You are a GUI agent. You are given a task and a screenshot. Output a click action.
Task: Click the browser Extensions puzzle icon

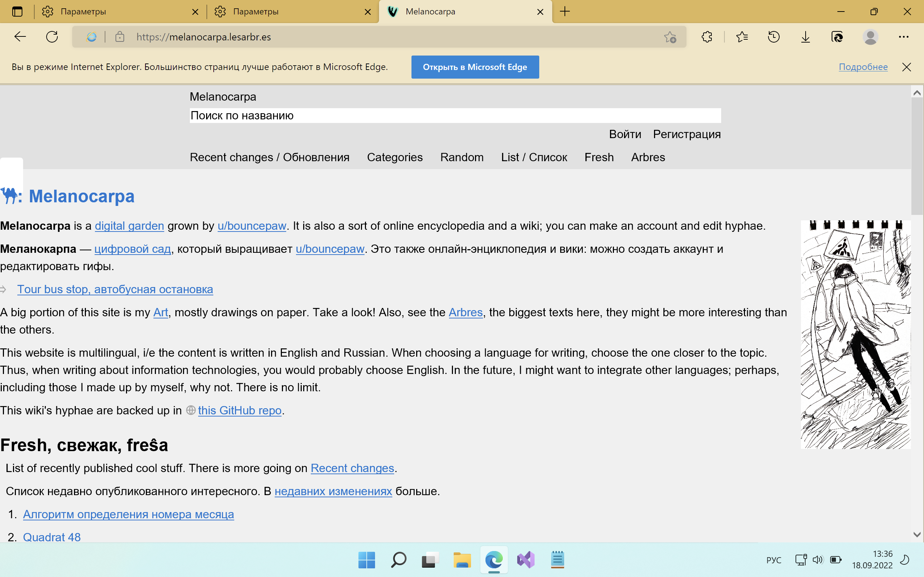(x=707, y=37)
